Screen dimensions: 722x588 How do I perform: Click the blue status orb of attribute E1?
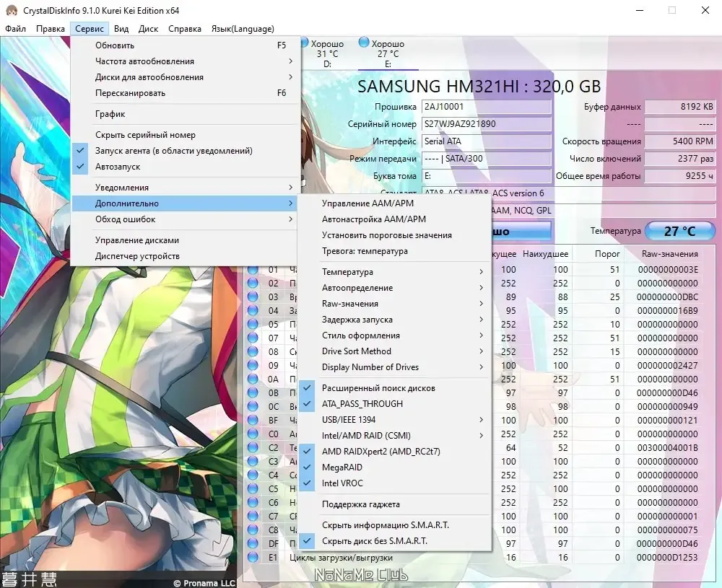click(x=252, y=557)
